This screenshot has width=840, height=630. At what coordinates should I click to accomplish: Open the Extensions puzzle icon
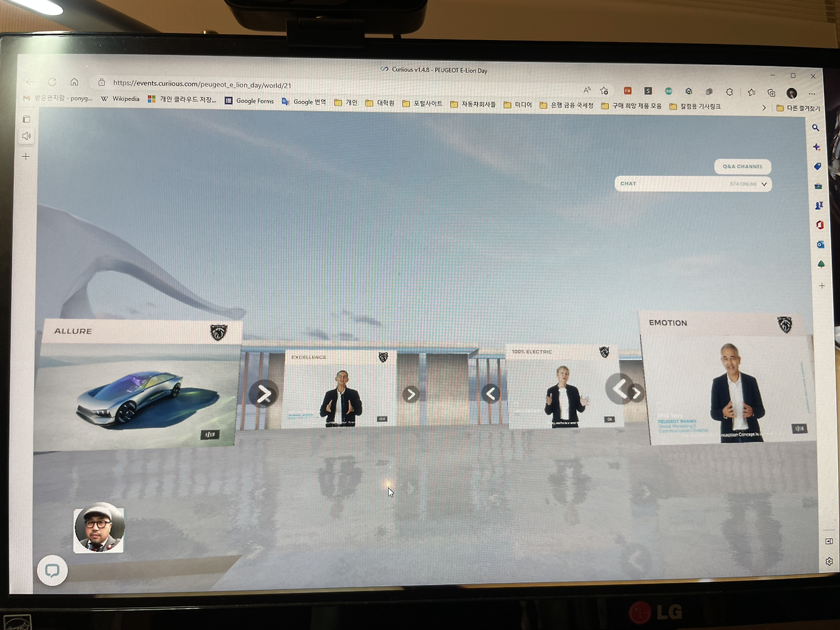[x=729, y=92]
